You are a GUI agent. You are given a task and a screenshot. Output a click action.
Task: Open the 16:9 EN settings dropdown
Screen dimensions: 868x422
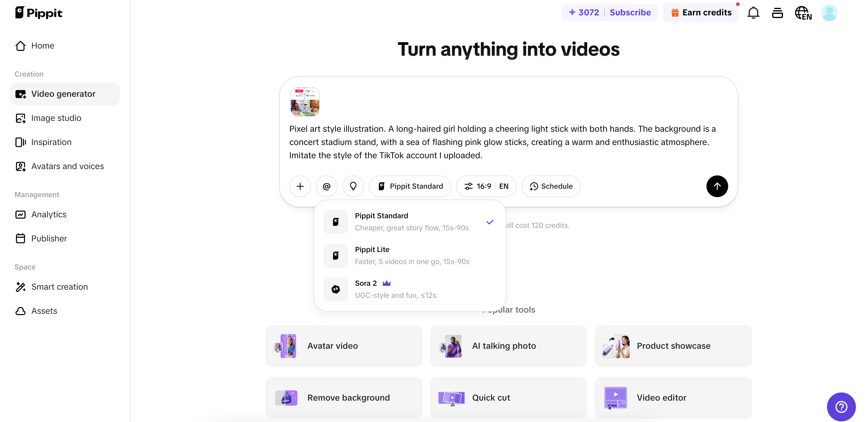tap(486, 186)
